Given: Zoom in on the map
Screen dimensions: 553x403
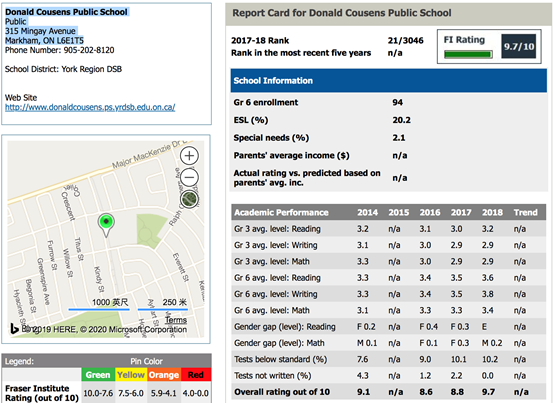Looking at the screenshot, I should point(189,155).
